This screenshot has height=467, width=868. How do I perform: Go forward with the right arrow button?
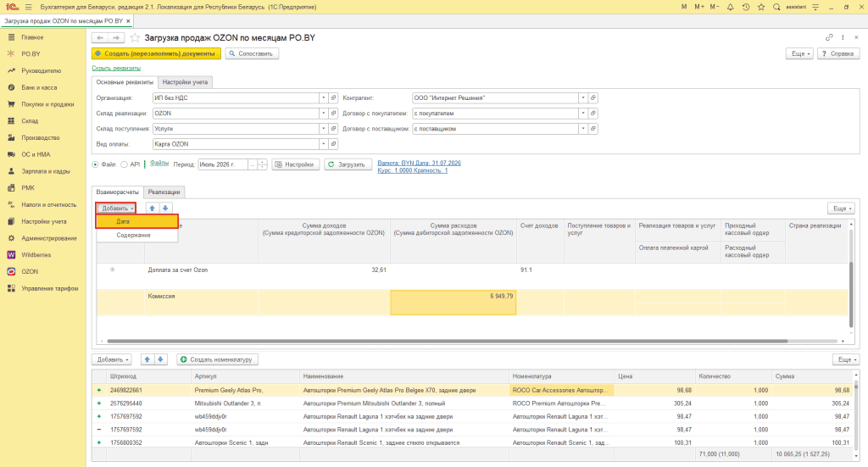[x=115, y=37]
